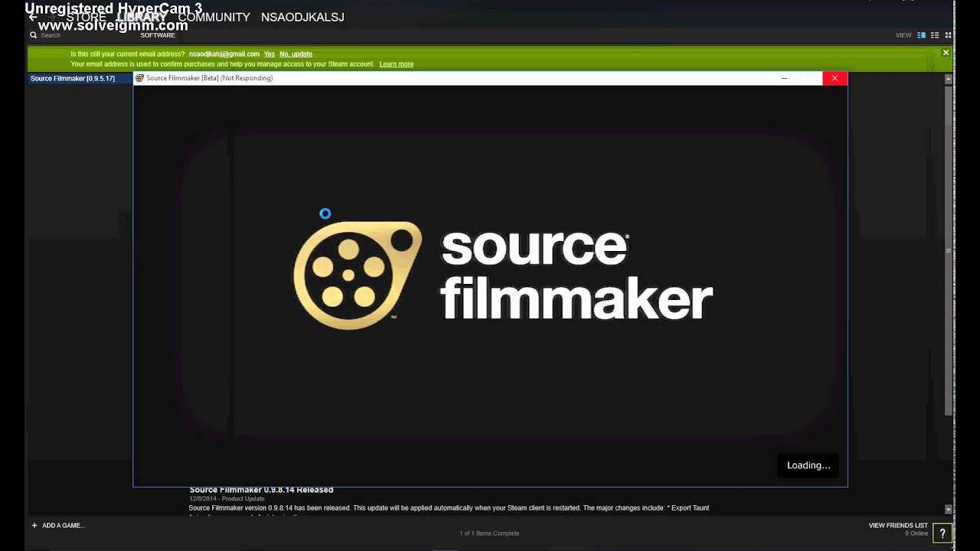
Task: Open VIEW FRIENDS LIST
Action: [x=898, y=526]
